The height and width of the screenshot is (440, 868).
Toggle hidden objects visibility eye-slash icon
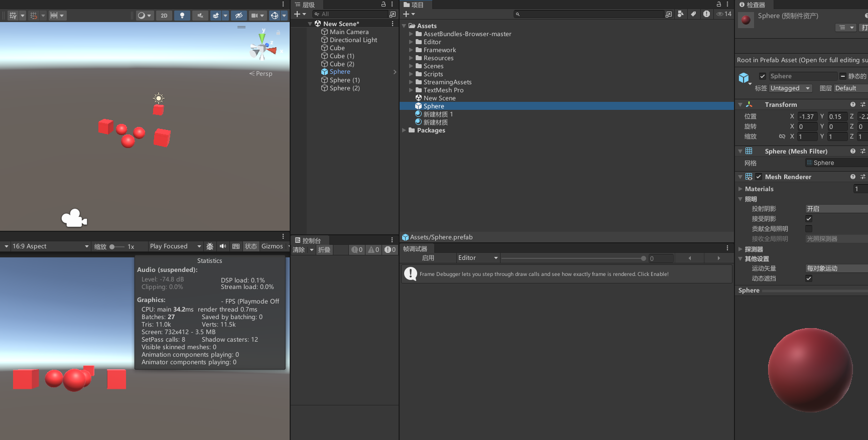click(x=239, y=16)
